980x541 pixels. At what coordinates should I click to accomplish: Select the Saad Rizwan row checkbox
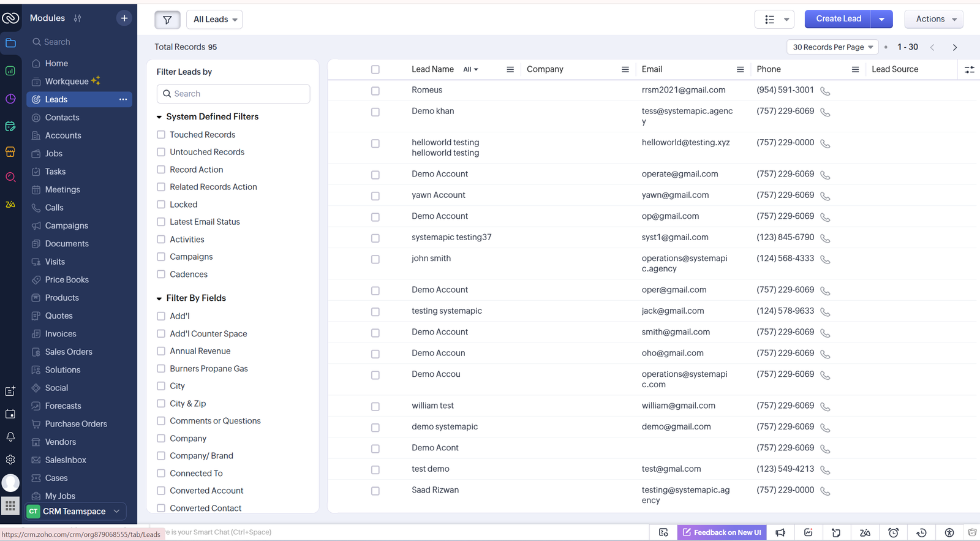pyautogui.click(x=375, y=491)
